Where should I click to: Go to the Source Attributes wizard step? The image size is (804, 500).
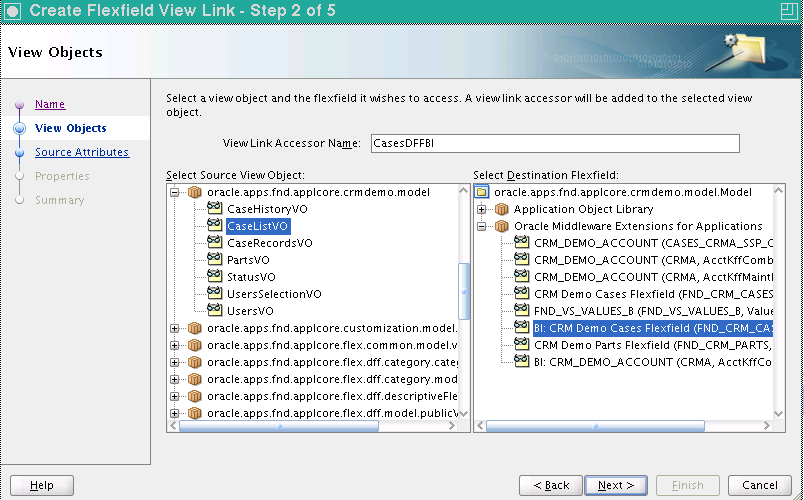coord(82,152)
